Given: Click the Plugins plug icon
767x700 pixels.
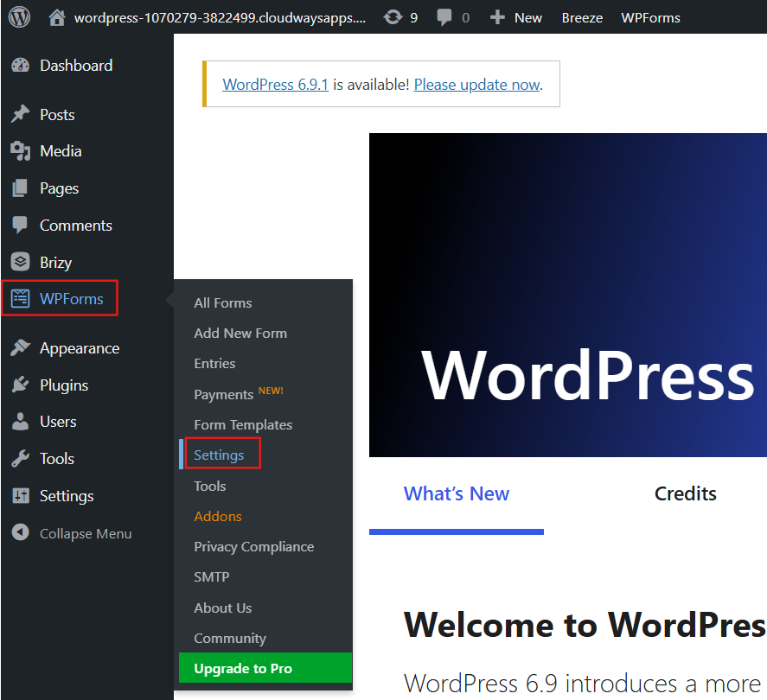Looking at the screenshot, I should click(21, 385).
